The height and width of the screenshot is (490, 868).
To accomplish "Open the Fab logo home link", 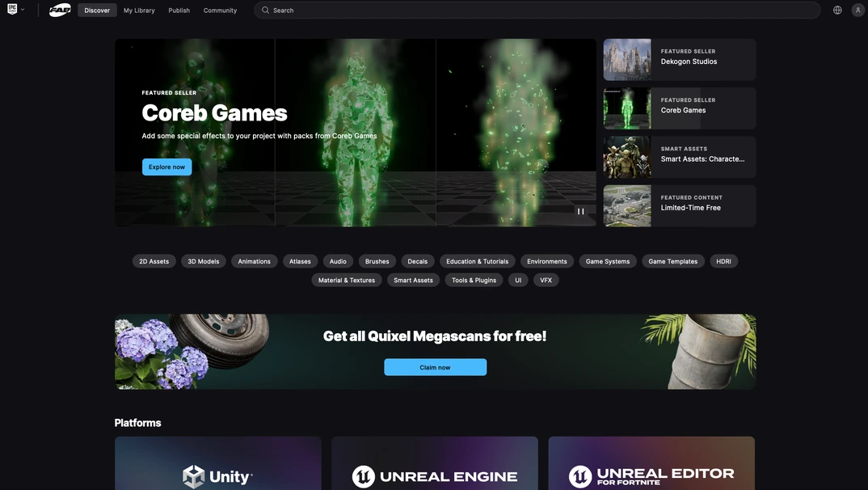I will [60, 11].
